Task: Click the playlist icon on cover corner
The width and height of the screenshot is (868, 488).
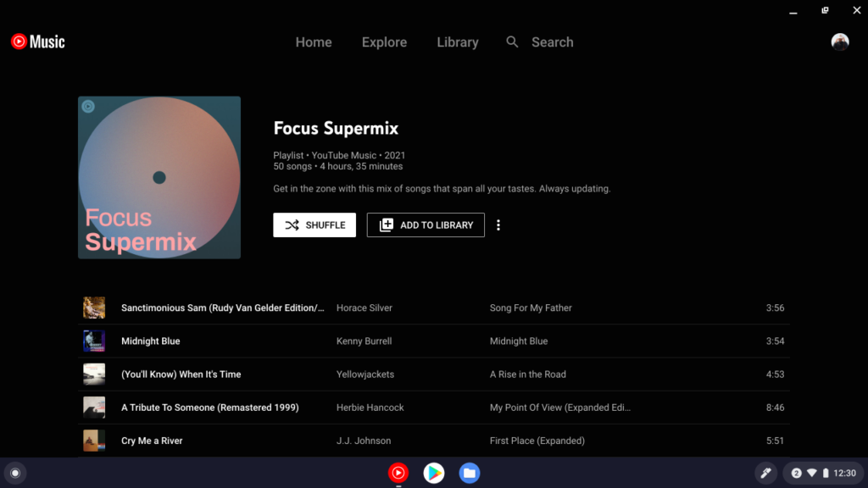Action: point(88,106)
